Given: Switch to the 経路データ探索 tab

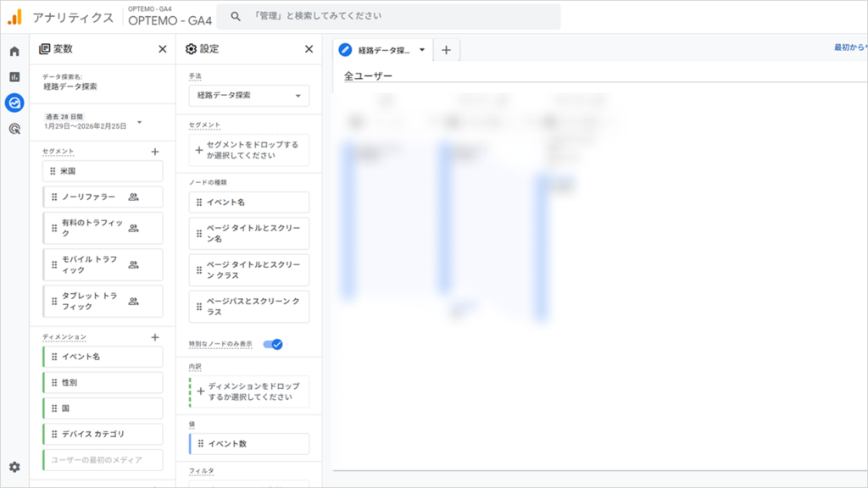Looking at the screenshot, I should [x=381, y=49].
